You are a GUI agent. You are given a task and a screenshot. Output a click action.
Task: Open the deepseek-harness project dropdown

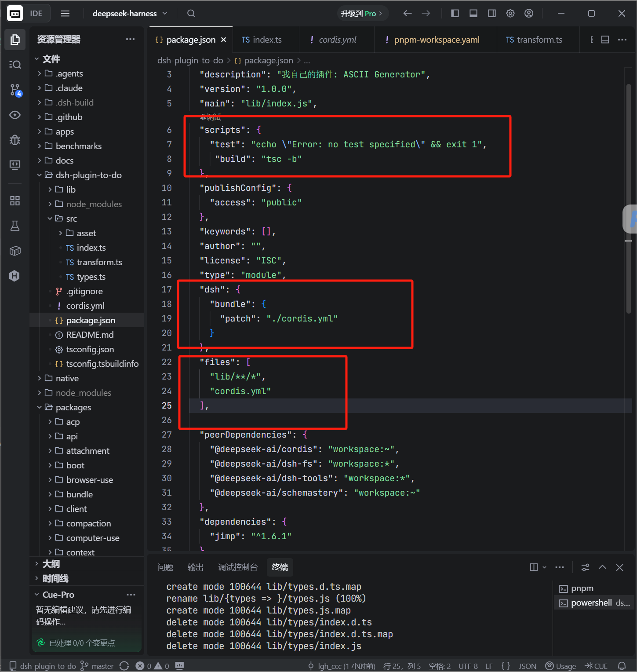click(130, 14)
